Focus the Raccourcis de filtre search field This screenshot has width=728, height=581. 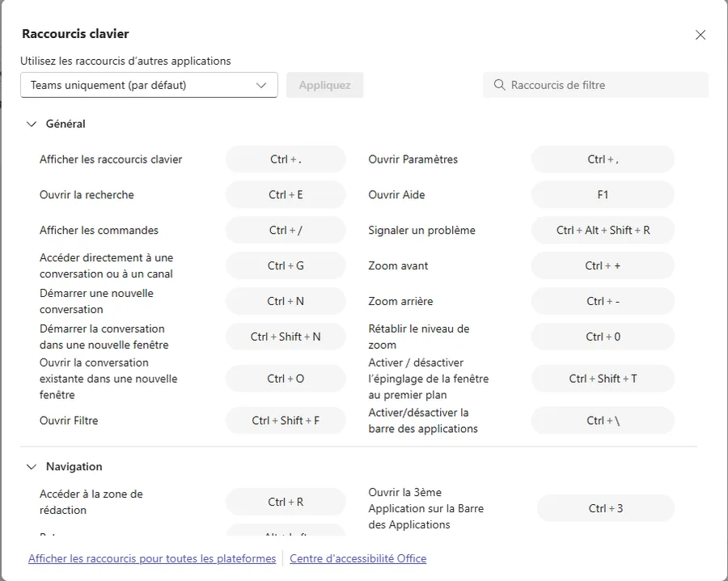pos(595,85)
